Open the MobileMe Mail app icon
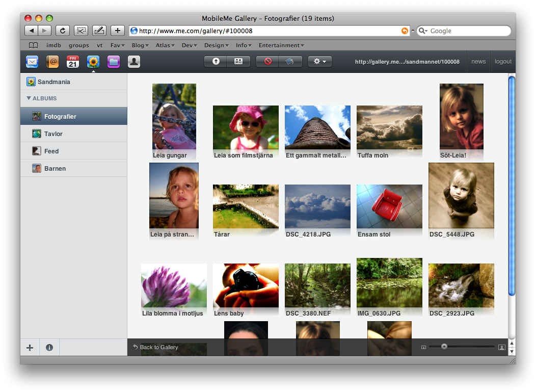This screenshot has width=536, height=392. (x=32, y=62)
